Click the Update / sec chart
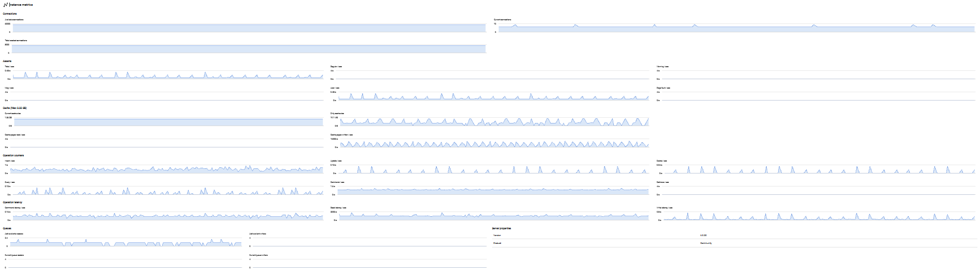This screenshot has height=273, width=980. click(x=494, y=169)
